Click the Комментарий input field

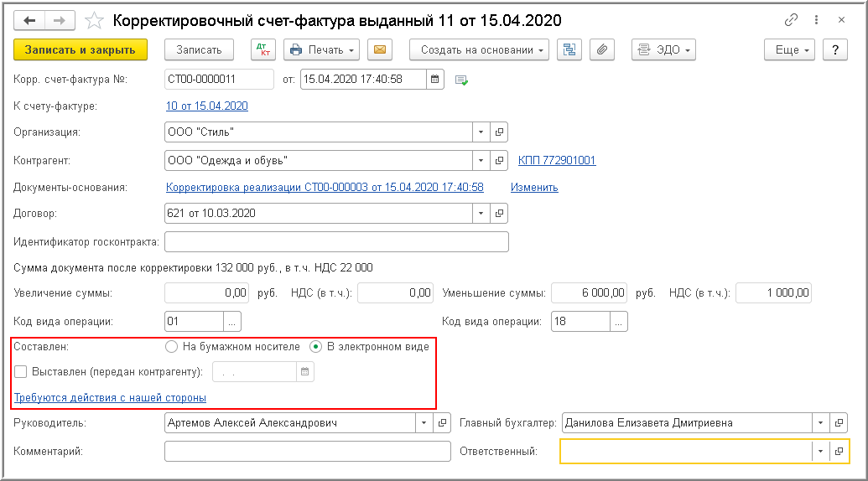[308, 451]
